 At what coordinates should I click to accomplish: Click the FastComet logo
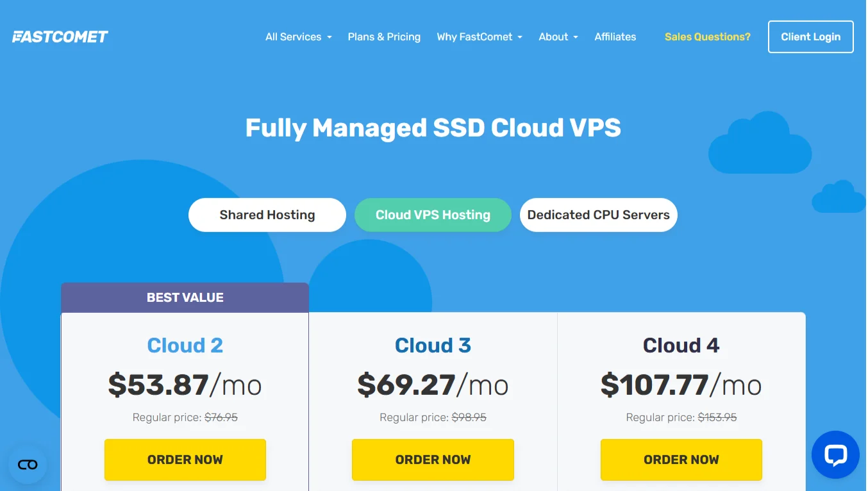[60, 37]
